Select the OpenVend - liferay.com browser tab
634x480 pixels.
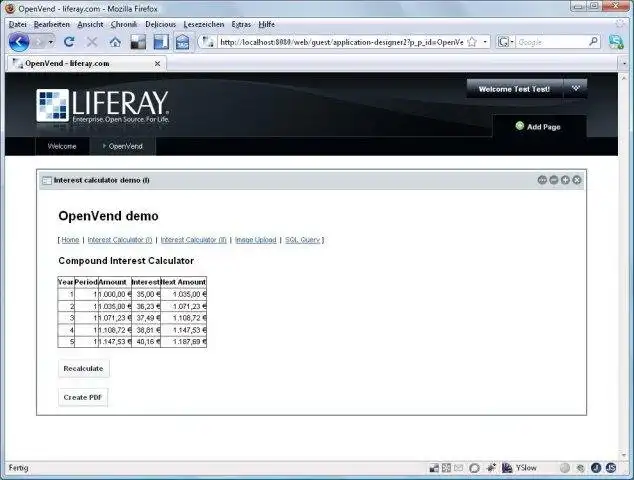click(x=86, y=63)
